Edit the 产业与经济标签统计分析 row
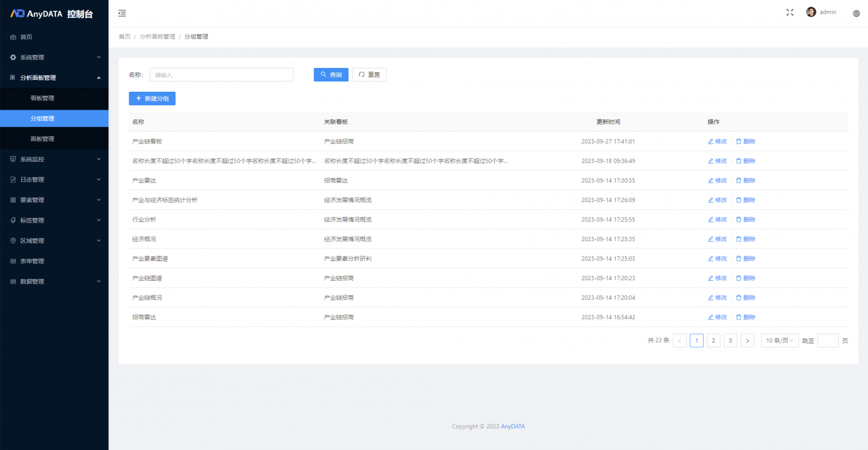868x450 pixels. click(x=717, y=200)
